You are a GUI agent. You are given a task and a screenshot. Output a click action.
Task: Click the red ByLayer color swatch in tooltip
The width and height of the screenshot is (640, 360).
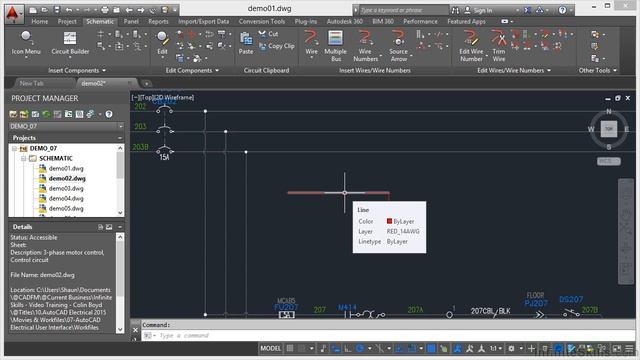point(389,221)
